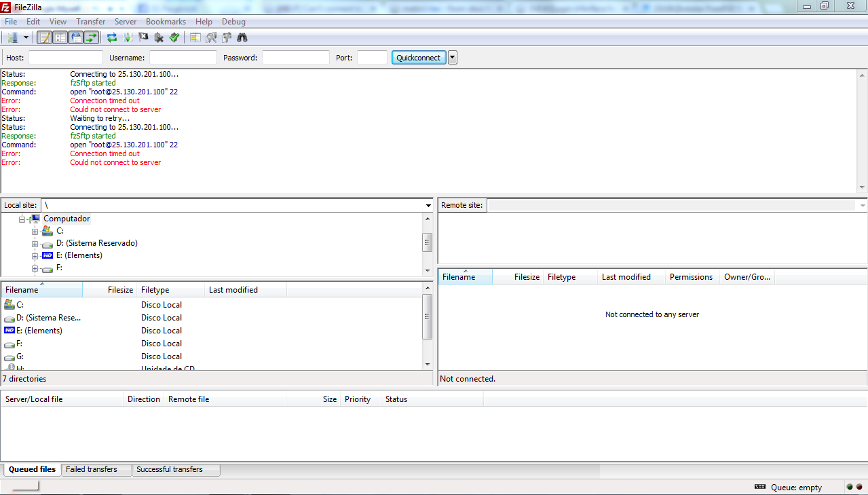Open the Site Manager icon
868x495 pixels.
click(12, 37)
